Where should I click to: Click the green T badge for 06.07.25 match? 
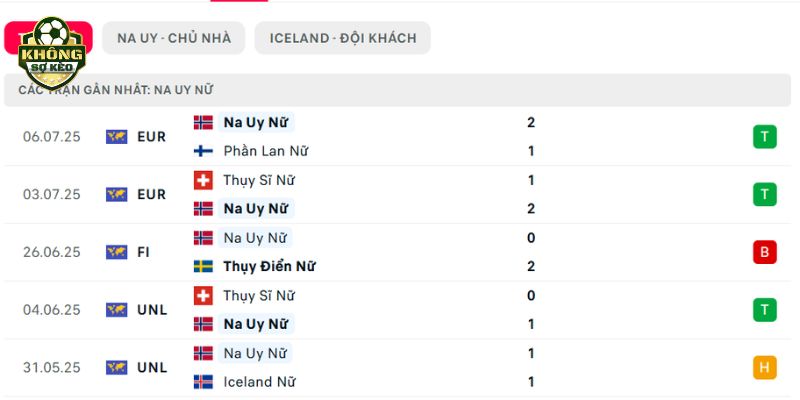(764, 137)
